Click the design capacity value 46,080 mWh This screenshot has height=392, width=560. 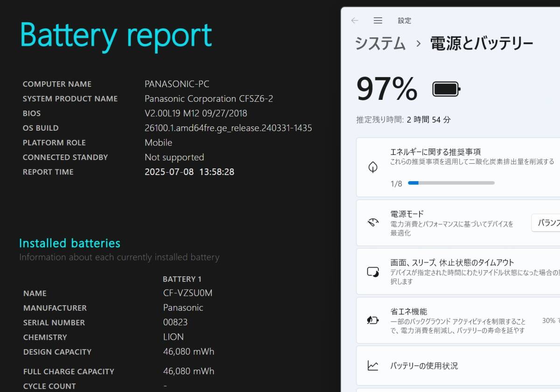pos(189,352)
